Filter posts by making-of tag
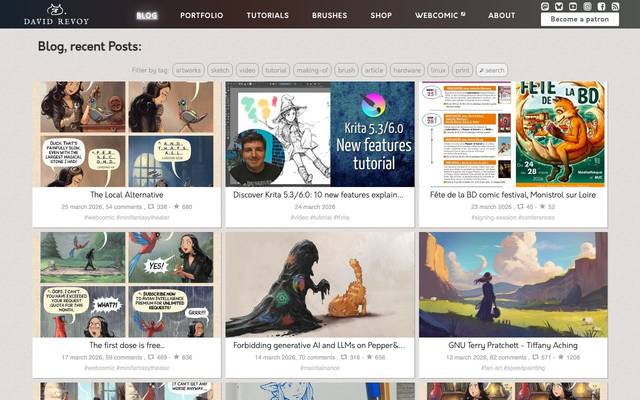The height and width of the screenshot is (400, 640). [312, 70]
